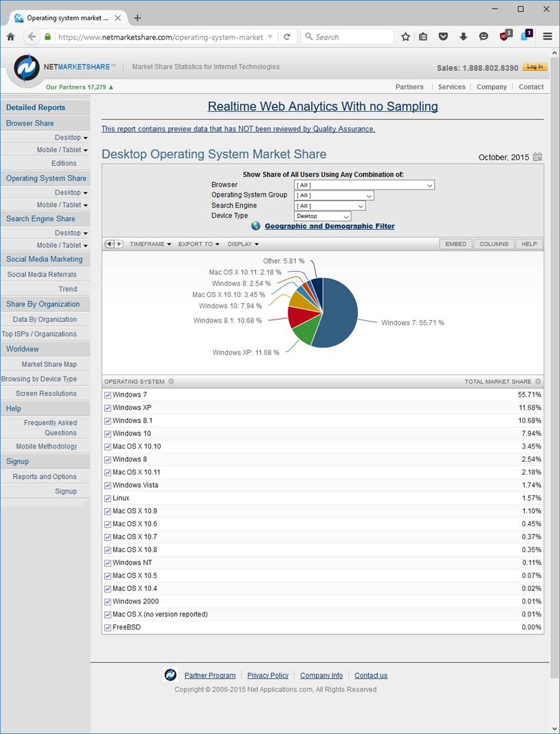Open the Firefox hamburger menu
Screen dimensions: 560x734
tap(548, 37)
